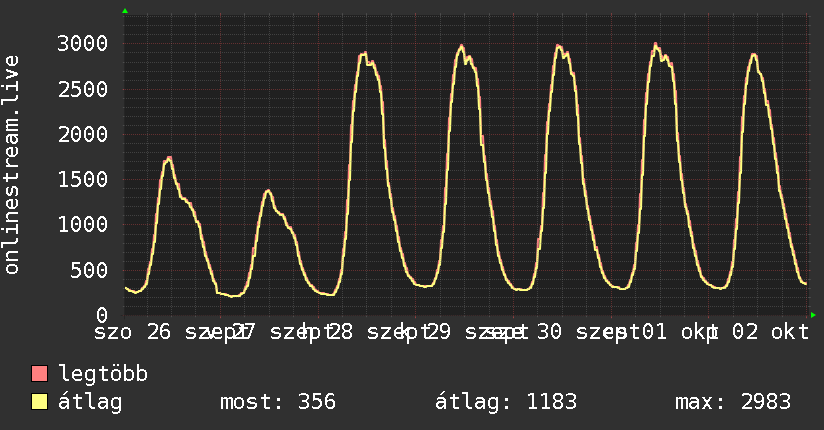Click the onlinestream.live vertical axis title
This screenshot has width=824, height=430.
click(12, 165)
